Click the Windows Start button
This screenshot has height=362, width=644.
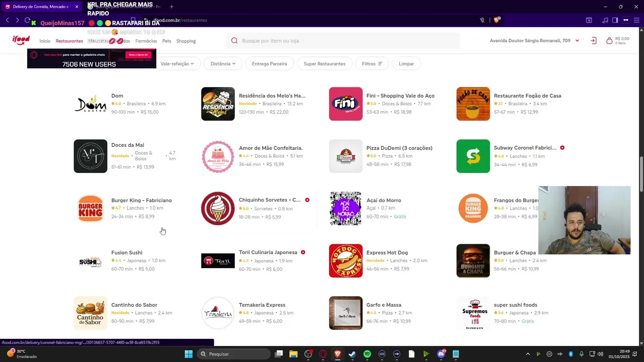pyautogui.click(x=189, y=354)
